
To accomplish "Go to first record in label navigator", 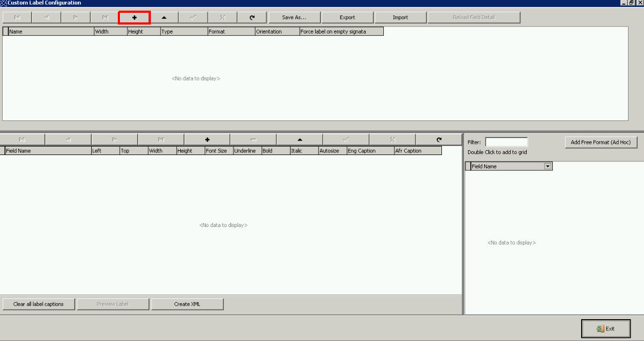I will [17, 18].
